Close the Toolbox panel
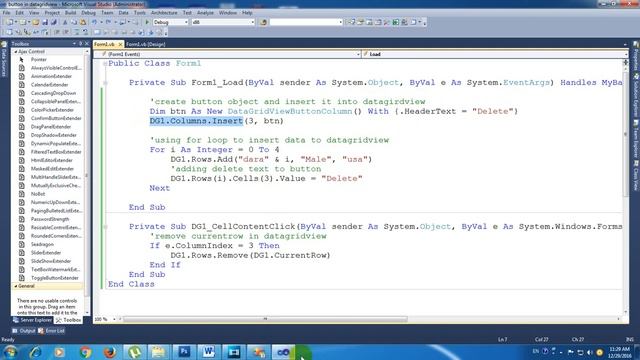Viewport: 640px width, 360px height. click(87, 43)
